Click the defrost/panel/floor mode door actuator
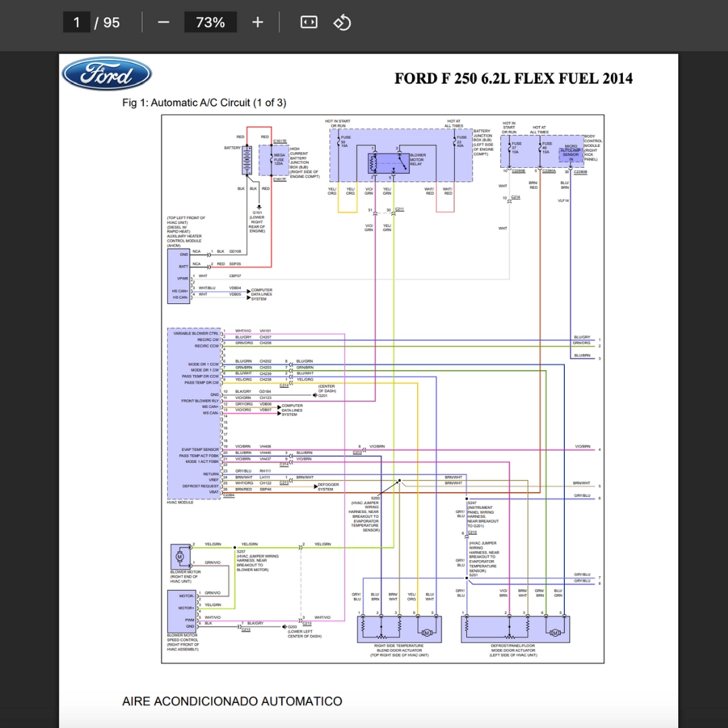Image resolution: width=728 pixels, height=728 pixels. coord(516,629)
